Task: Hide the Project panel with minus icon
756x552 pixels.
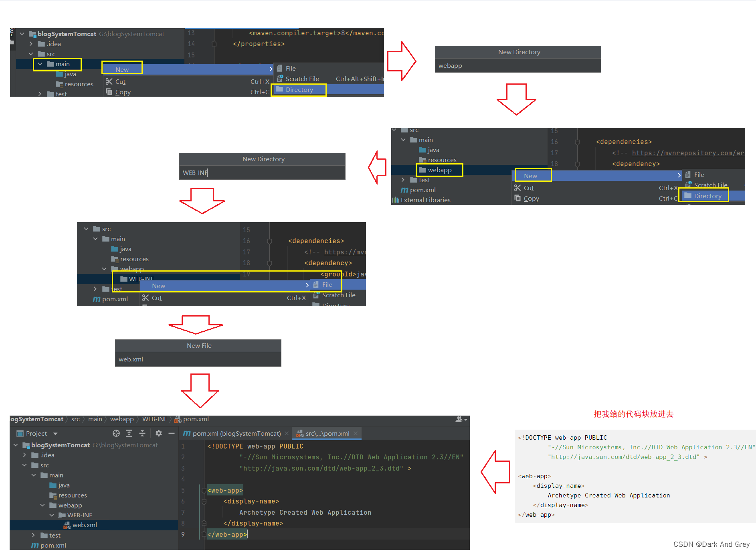Action: coord(172,433)
